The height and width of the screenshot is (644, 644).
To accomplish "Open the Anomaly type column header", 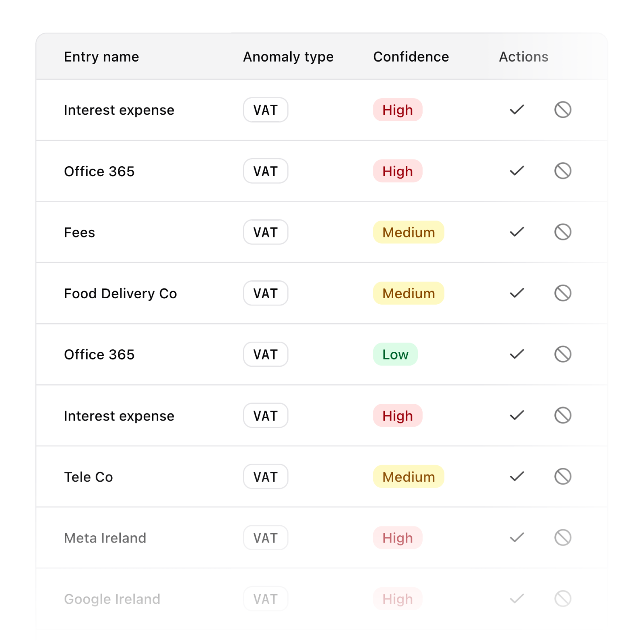I will click(288, 56).
